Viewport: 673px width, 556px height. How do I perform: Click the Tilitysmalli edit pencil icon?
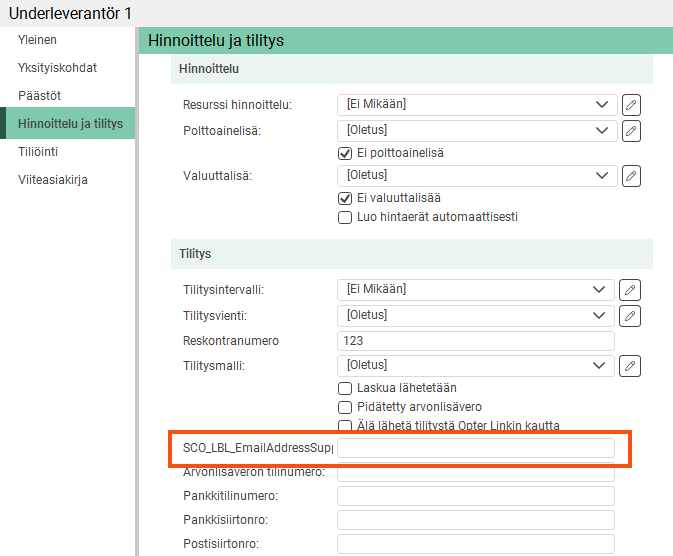[630, 366]
